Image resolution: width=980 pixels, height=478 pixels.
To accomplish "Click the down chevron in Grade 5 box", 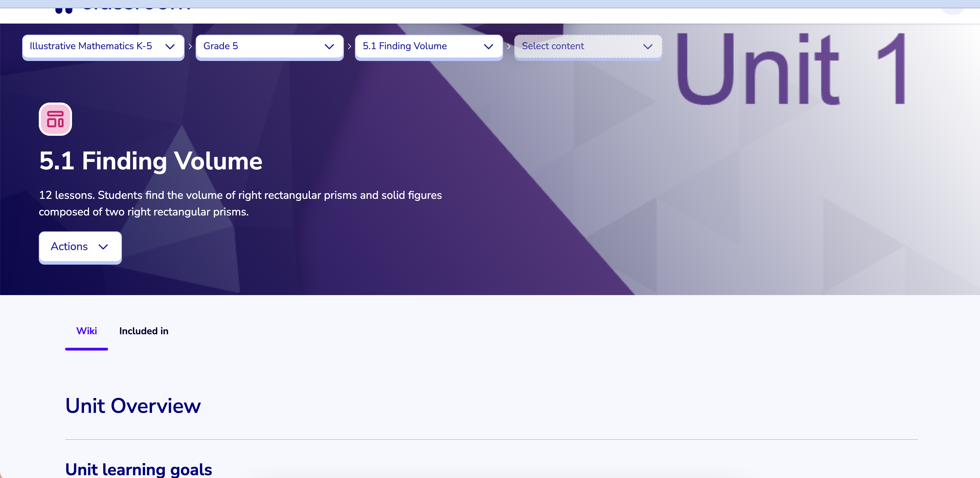I will 329,46.
